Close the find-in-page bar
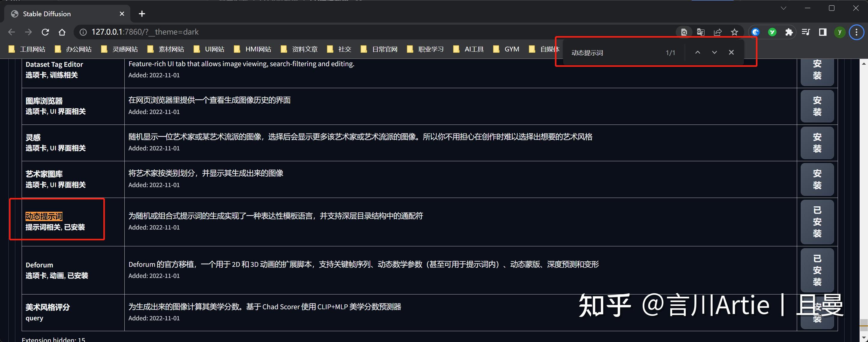This screenshot has height=342, width=868. (731, 52)
